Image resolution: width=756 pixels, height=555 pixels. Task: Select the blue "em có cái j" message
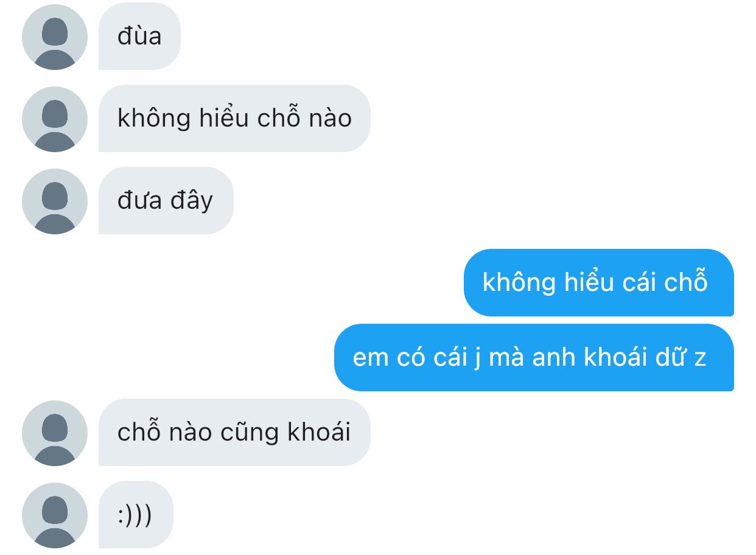click(534, 357)
